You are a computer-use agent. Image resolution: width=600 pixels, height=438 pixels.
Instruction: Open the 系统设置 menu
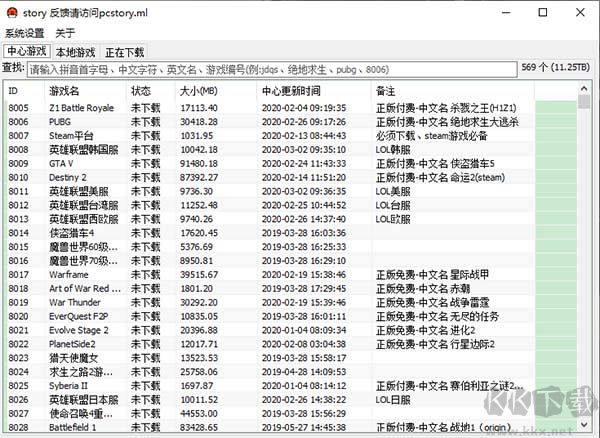[25, 33]
